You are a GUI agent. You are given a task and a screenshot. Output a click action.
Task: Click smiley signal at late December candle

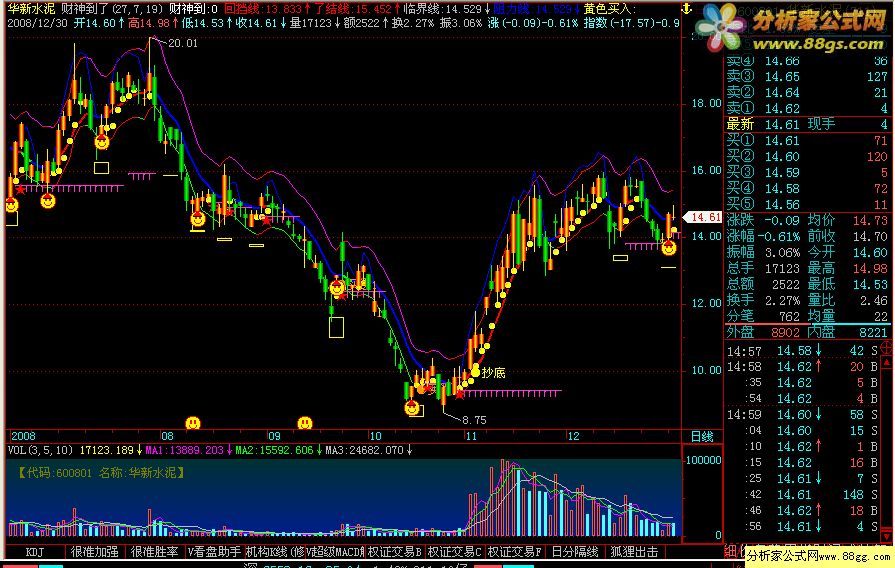(668, 248)
